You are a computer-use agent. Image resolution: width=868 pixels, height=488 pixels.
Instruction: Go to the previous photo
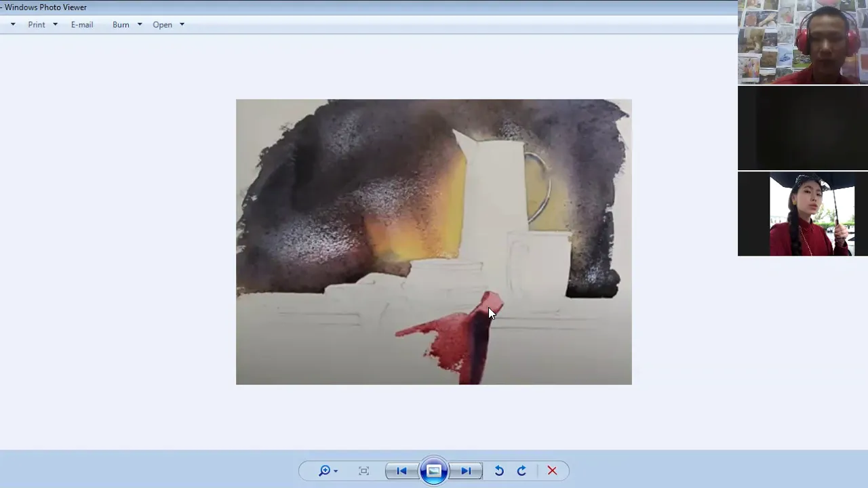point(401,471)
